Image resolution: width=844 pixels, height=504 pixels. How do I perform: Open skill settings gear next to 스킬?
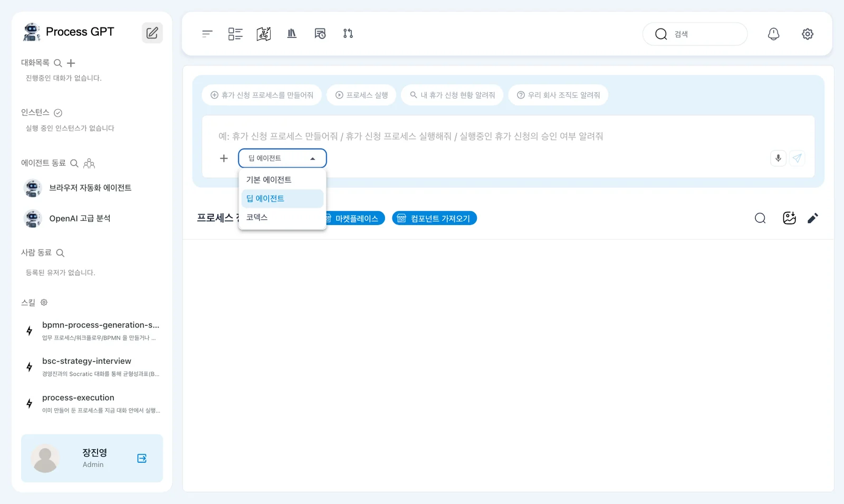(x=44, y=303)
